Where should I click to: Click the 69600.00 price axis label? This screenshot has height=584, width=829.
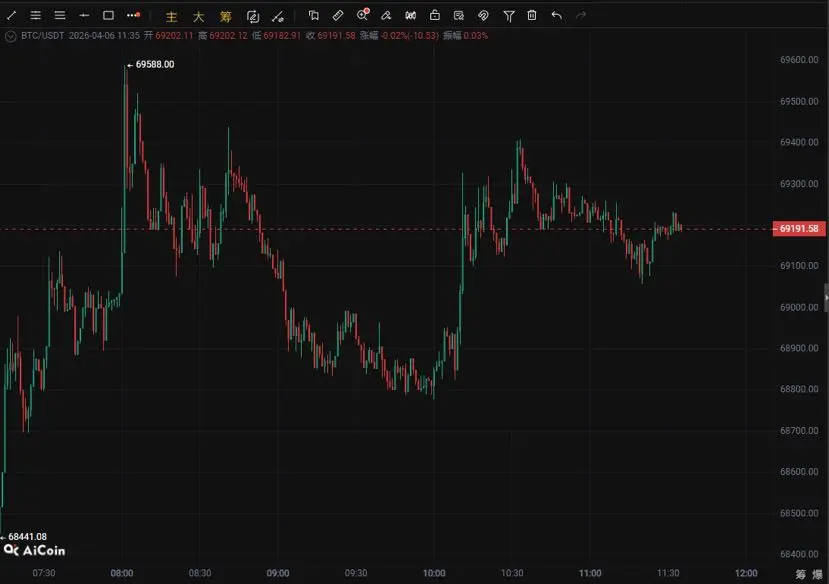(799, 60)
